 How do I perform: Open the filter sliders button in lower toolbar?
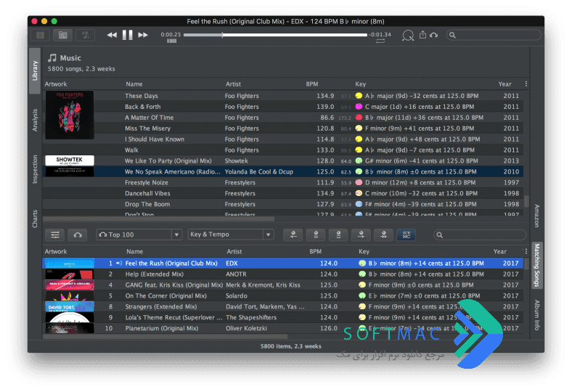55,234
